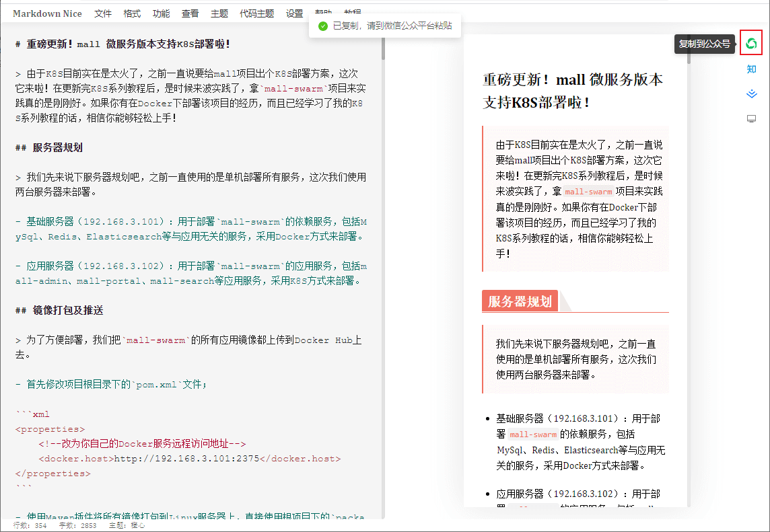
Task: Click the '为了方便部署' quote line in editor
Action: [188, 348]
